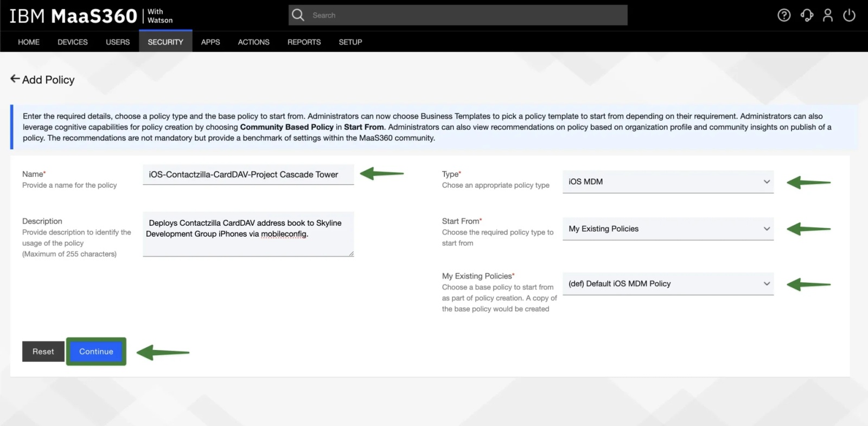
Task: Open the USERS menu
Action: pos(118,42)
